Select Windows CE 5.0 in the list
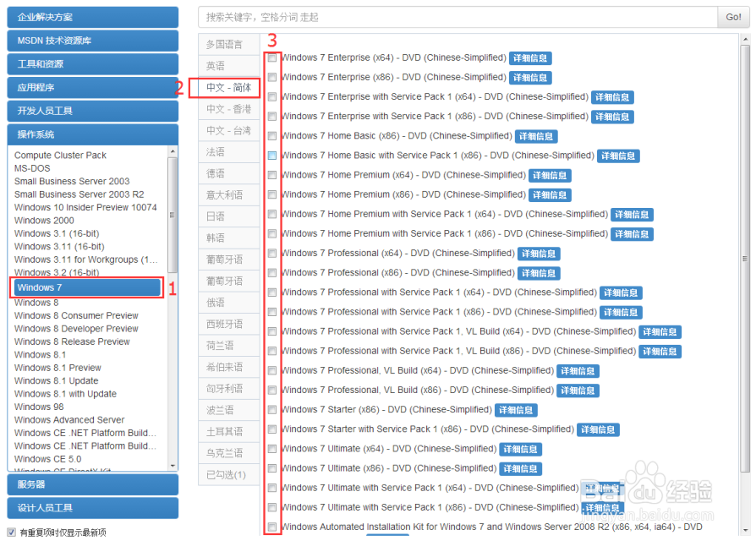756x541 pixels. click(x=47, y=459)
